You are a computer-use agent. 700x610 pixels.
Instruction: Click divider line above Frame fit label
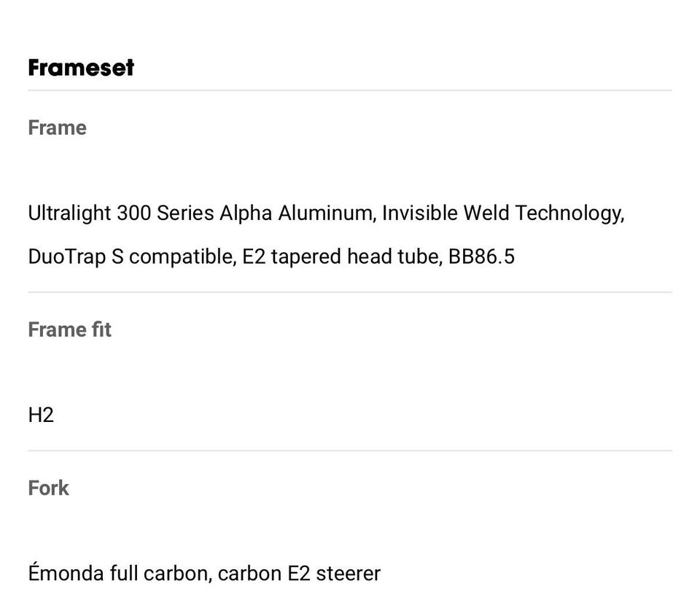pyautogui.click(x=350, y=292)
